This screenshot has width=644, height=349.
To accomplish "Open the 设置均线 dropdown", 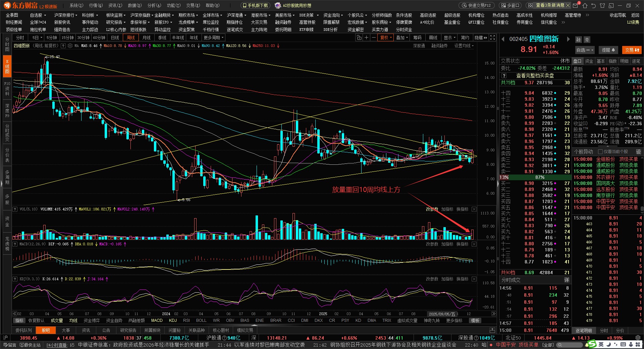I will coord(464,46).
